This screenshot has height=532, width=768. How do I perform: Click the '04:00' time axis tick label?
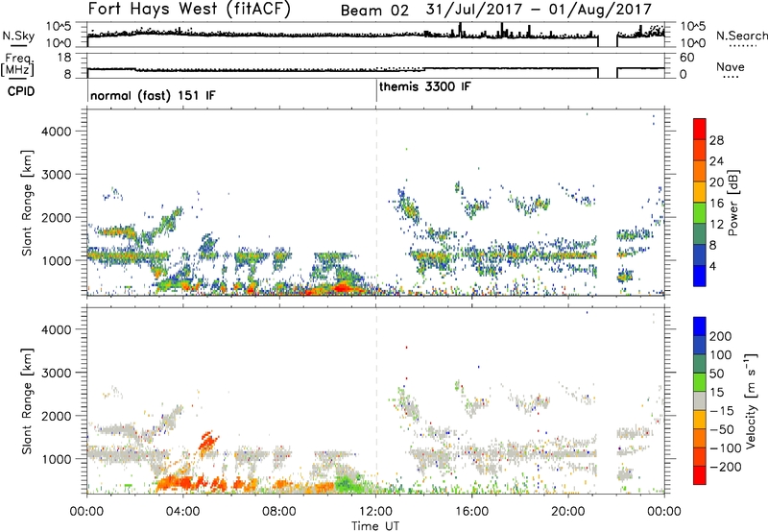coord(183,512)
